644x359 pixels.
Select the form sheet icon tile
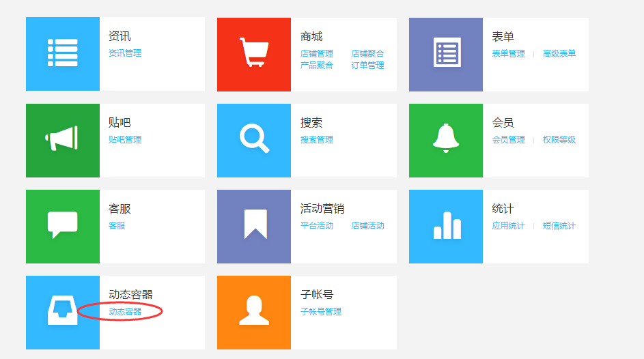click(446, 54)
